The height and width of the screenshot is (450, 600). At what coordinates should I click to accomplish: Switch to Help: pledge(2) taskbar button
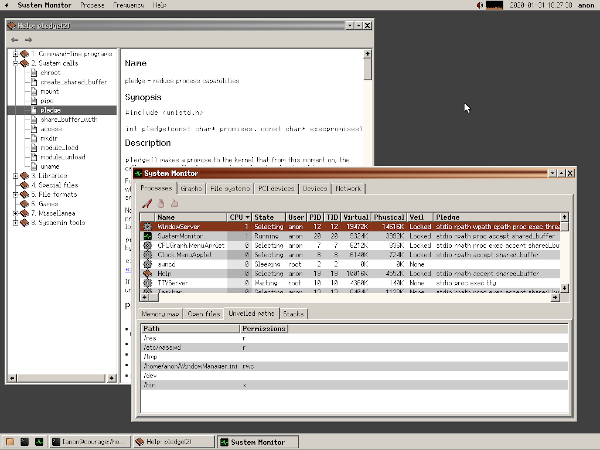(174, 442)
